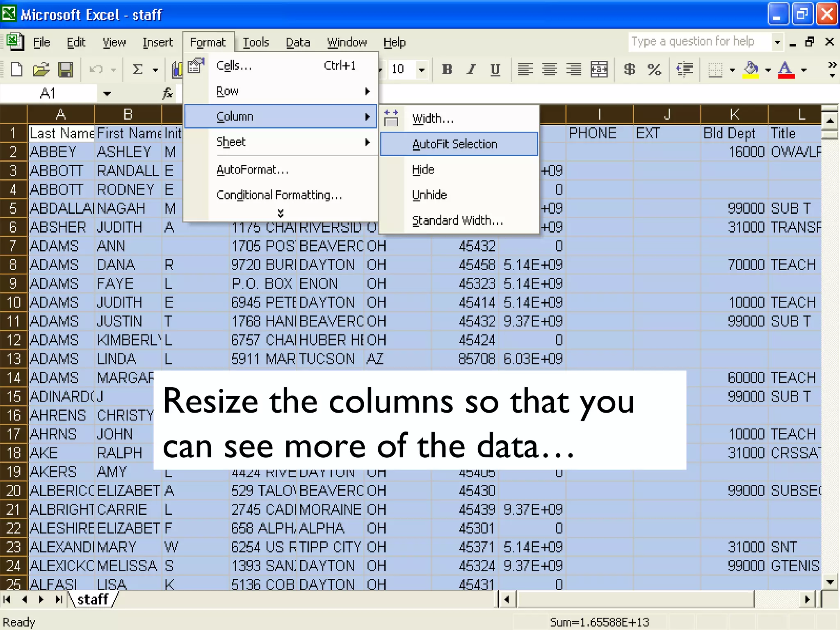Screen dimensions: 840x630
Task: Expand the full Format menu chevron
Action: tap(281, 213)
